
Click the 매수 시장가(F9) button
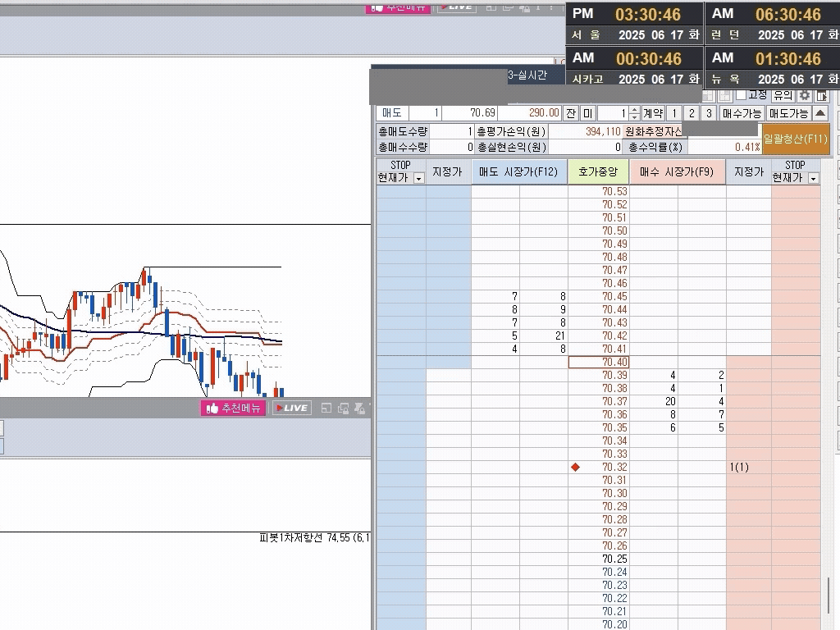(677, 172)
